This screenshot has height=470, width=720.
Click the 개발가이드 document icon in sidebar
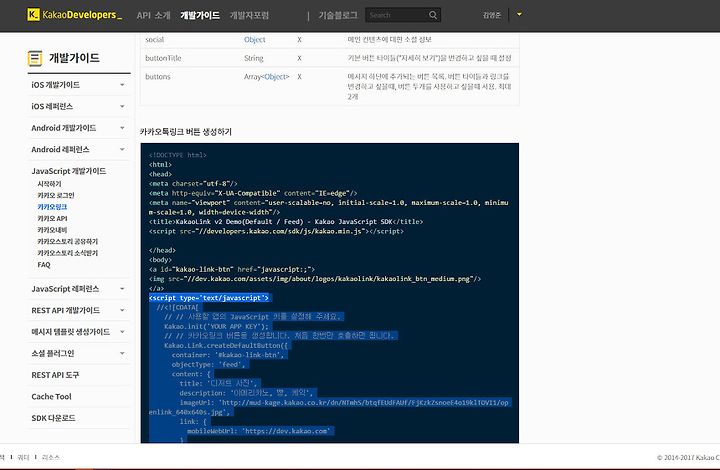tap(35, 58)
